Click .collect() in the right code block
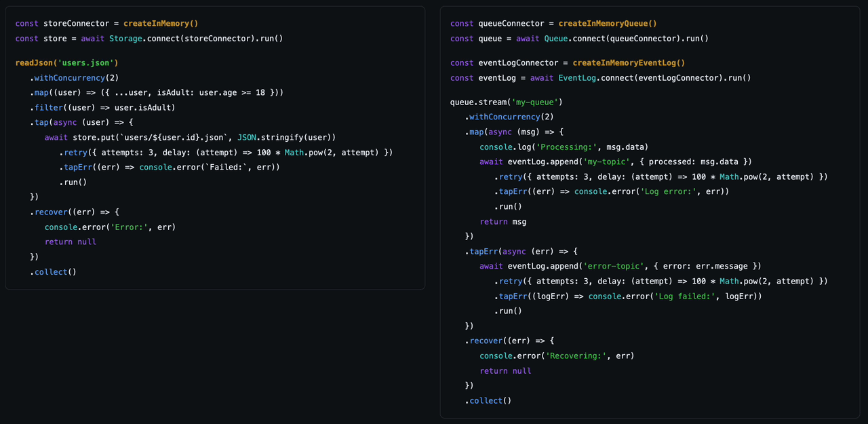 (x=488, y=401)
